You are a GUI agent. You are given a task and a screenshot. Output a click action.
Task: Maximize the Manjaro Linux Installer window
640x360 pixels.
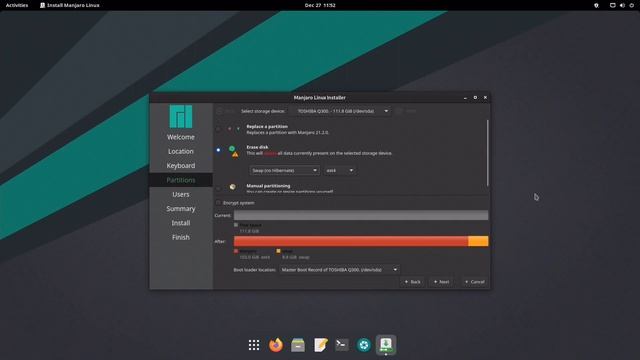coord(475,98)
